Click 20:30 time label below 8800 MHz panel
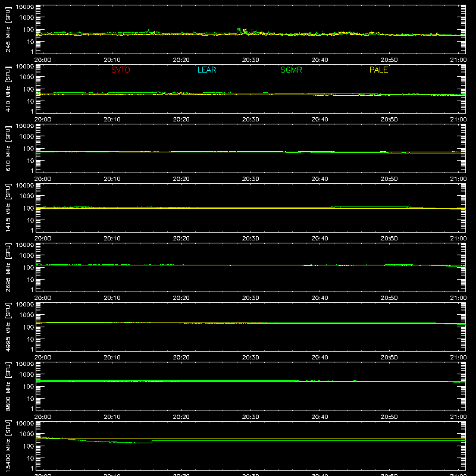The height and width of the screenshot is (476, 476). coord(250,417)
